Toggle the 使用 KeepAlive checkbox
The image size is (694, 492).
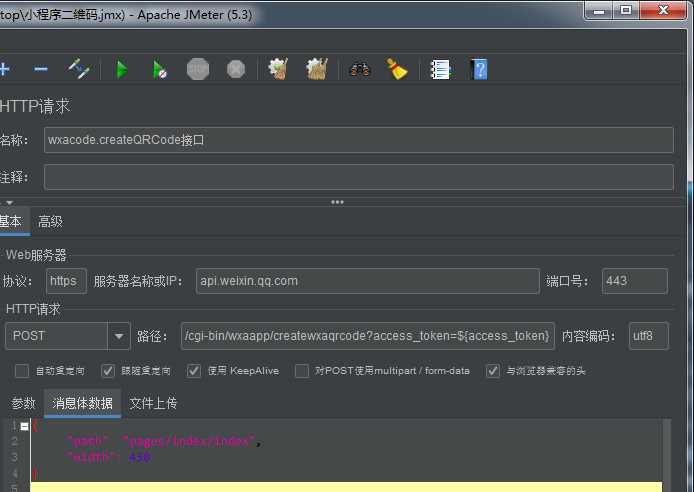tap(194, 371)
